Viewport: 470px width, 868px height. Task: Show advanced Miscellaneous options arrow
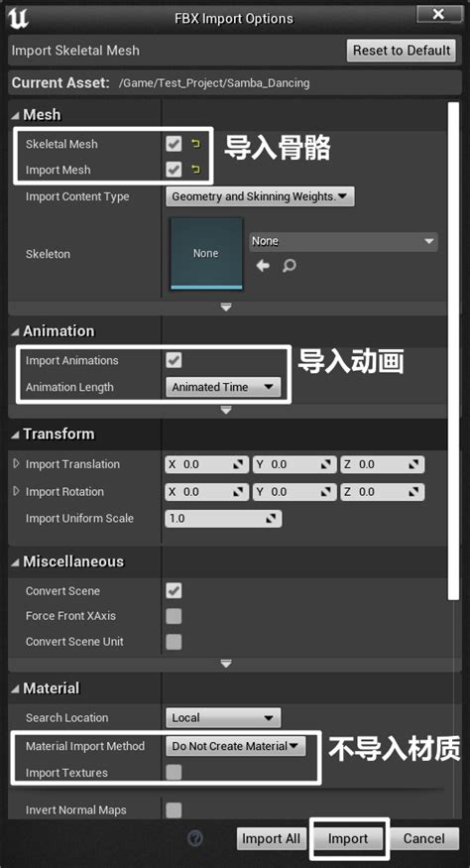(226, 664)
